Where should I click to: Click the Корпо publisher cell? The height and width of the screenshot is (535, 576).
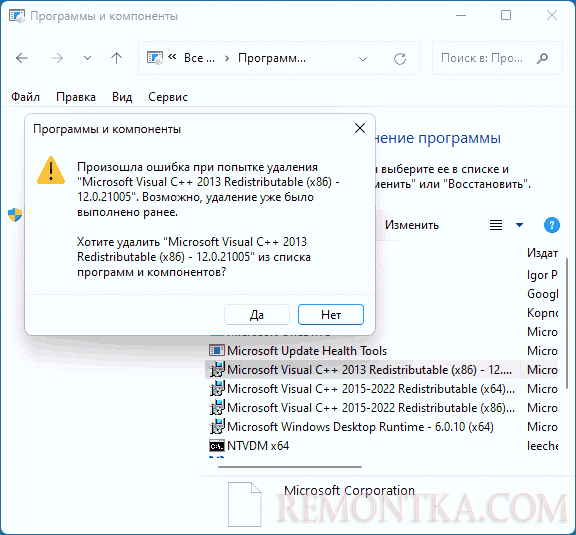pos(542,313)
